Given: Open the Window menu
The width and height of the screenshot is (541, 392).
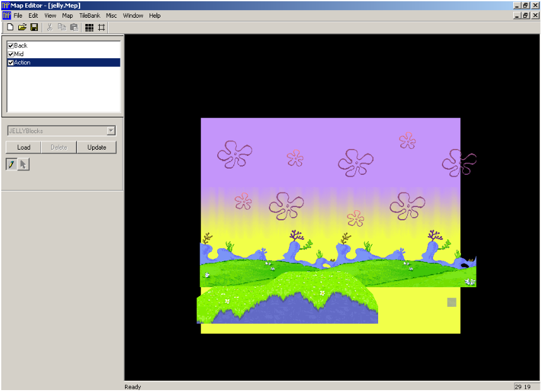Looking at the screenshot, I should [x=133, y=16].
